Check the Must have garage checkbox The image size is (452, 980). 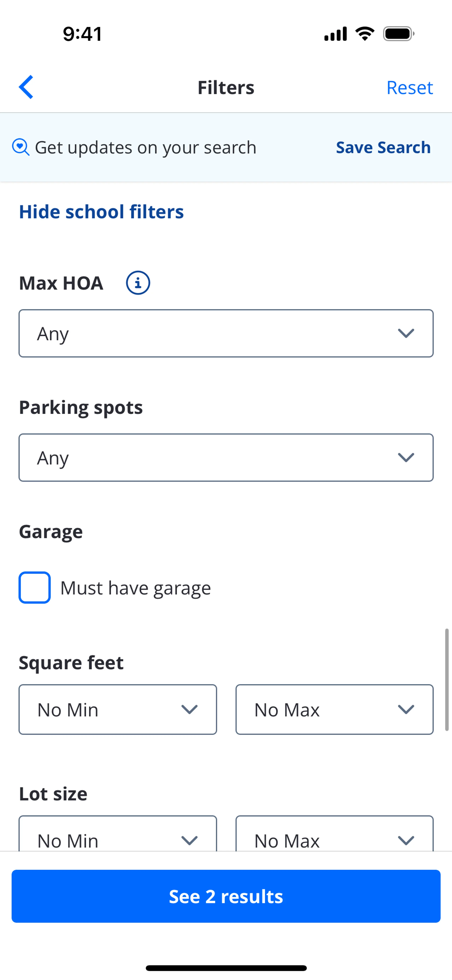tap(35, 587)
